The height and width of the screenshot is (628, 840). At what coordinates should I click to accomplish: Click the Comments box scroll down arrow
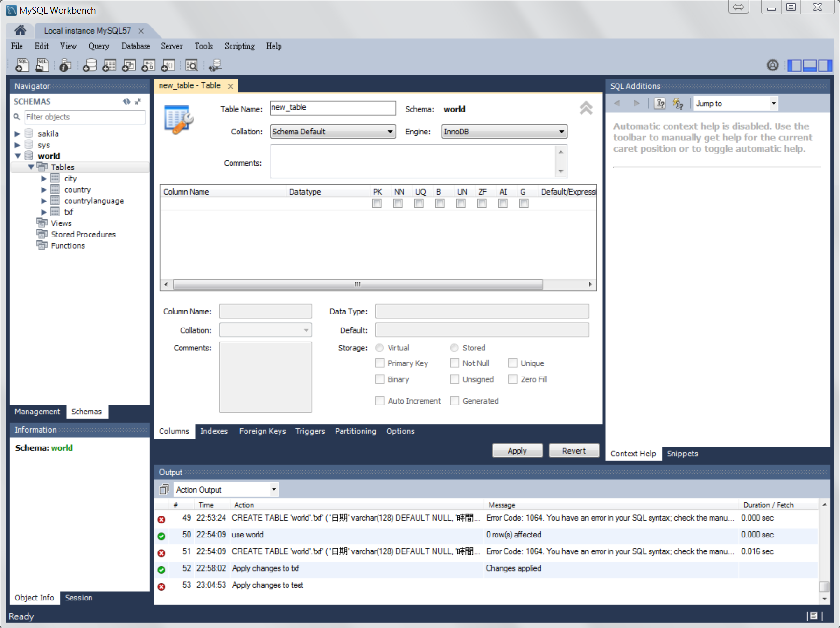(x=561, y=171)
